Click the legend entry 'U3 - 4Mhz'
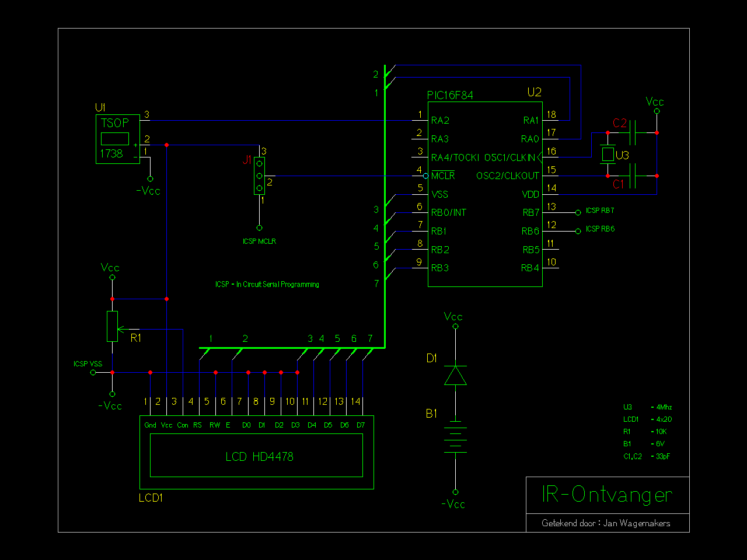The width and height of the screenshot is (747, 560). [x=648, y=407]
